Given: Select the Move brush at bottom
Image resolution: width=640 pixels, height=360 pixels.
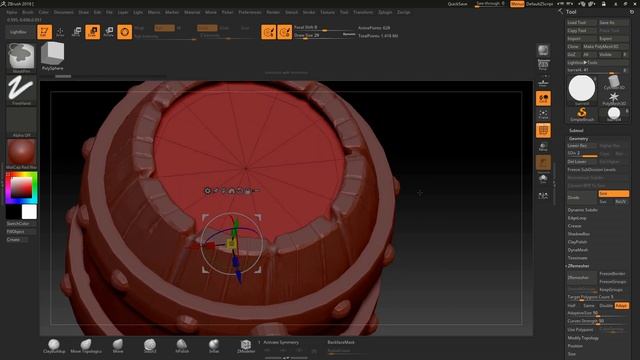Looking at the screenshot, I should point(118,346).
